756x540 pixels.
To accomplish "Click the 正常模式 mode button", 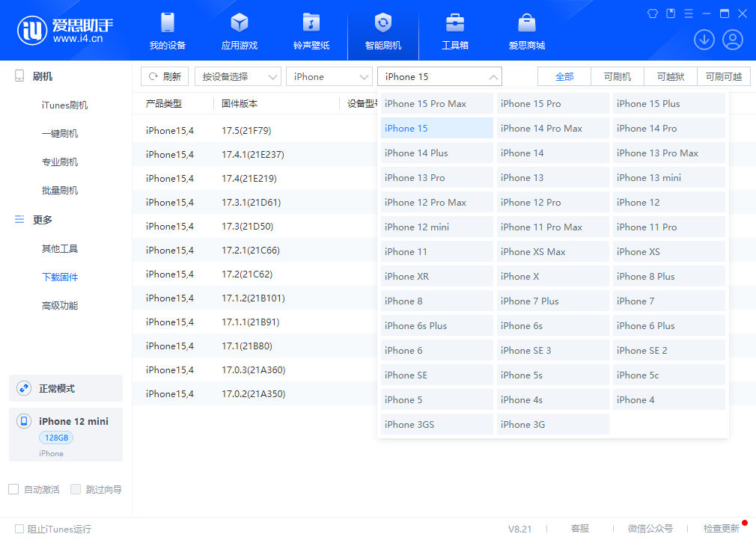I will (66, 388).
